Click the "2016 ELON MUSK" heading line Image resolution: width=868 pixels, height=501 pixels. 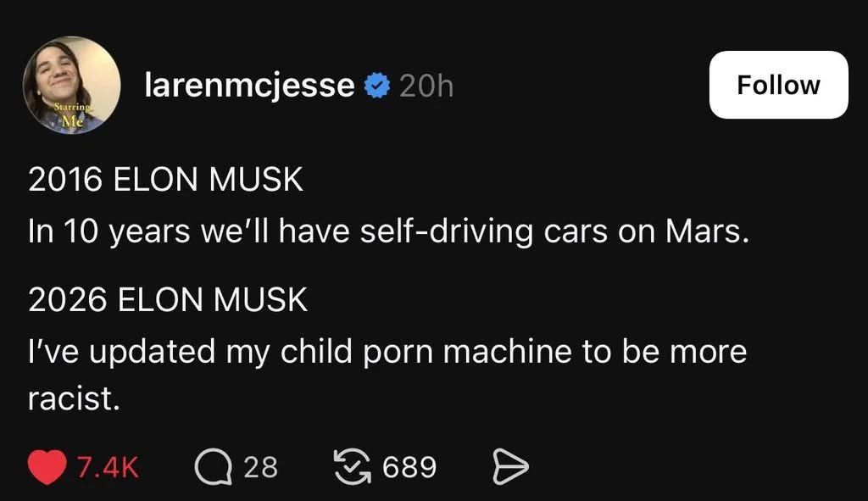pos(165,181)
